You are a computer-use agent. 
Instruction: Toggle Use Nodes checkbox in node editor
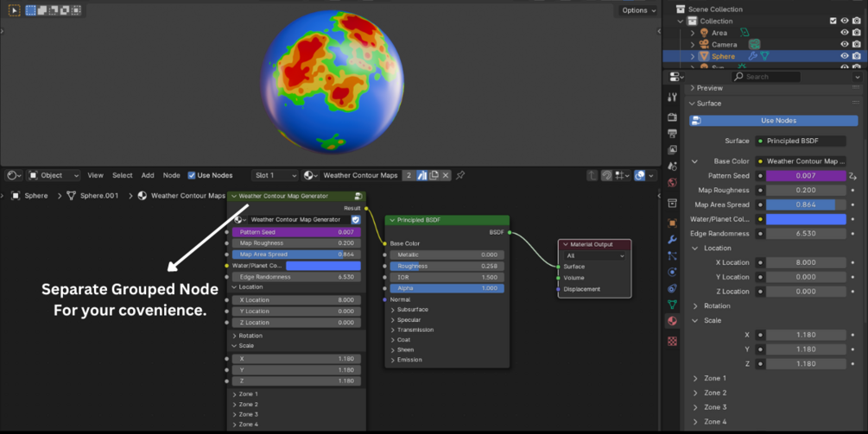pos(192,175)
